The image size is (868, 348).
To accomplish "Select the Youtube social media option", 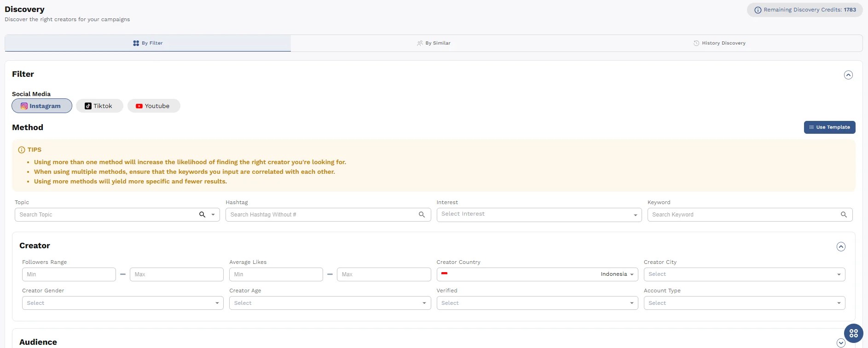I will [x=153, y=106].
